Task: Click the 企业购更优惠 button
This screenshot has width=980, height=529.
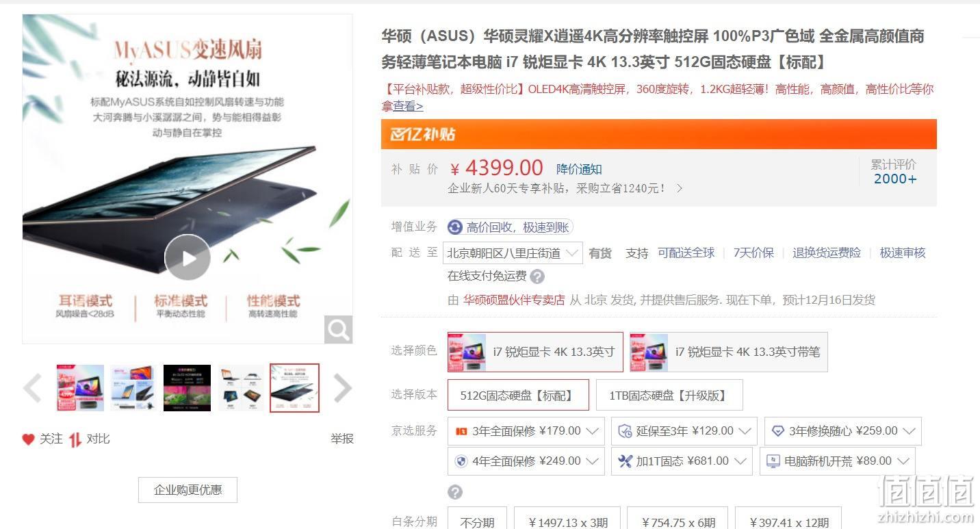Action: (188, 490)
